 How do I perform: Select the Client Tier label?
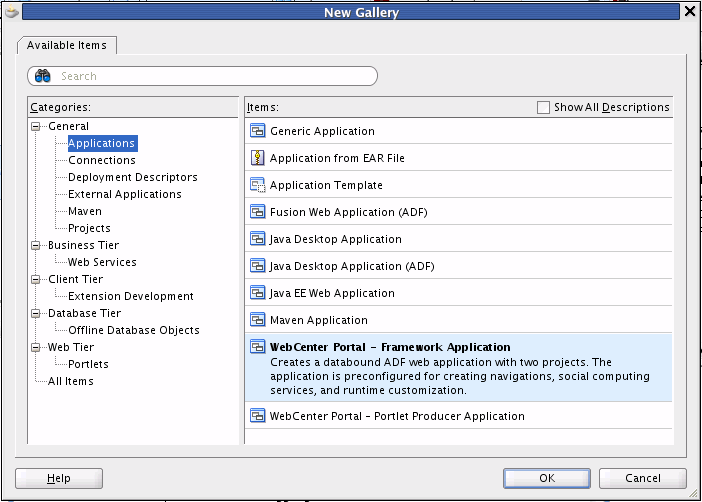coord(76,279)
